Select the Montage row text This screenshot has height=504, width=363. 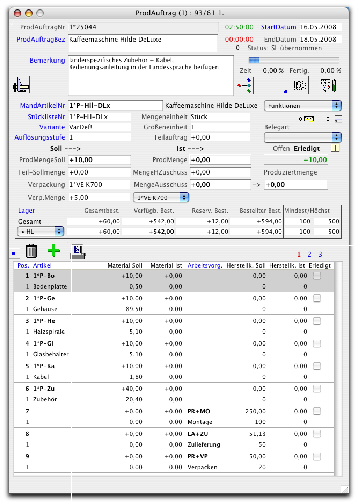200,422
